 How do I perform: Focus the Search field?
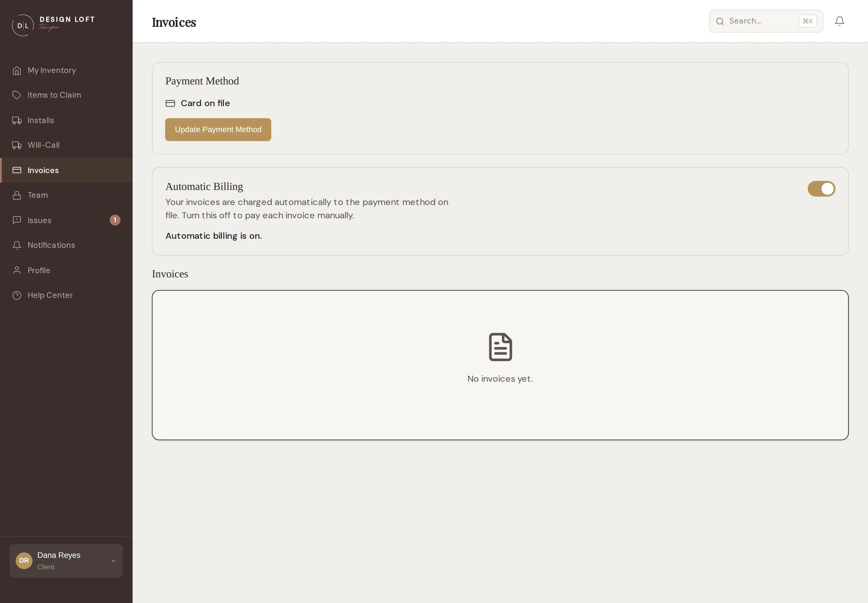coord(766,21)
